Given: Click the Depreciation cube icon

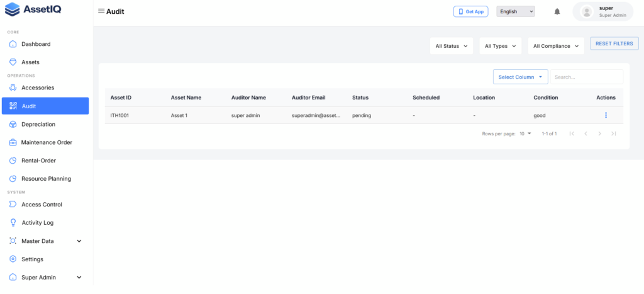Looking at the screenshot, I should click(13, 124).
